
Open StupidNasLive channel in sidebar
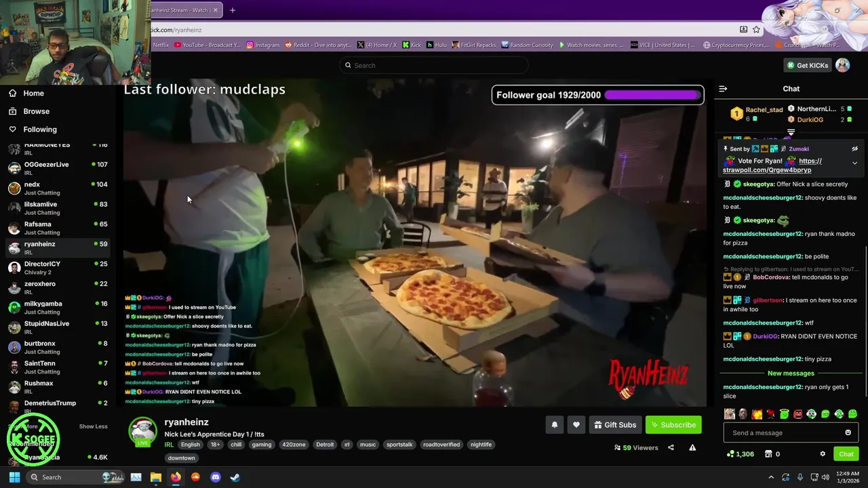coord(58,327)
